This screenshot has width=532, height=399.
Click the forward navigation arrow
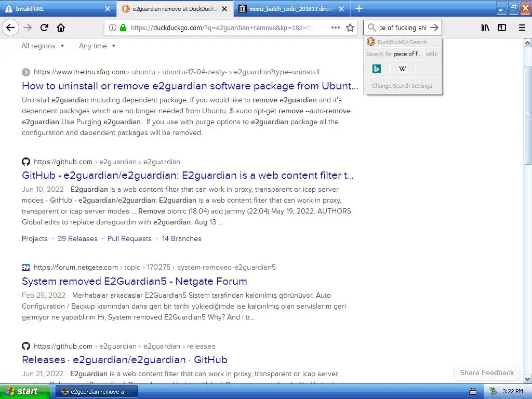tap(28, 28)
